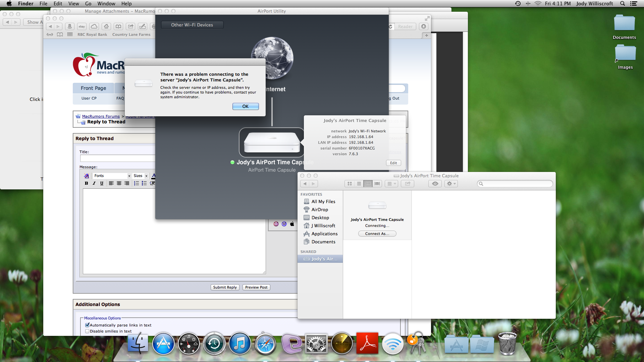The height and width of the screenshot is (362, 644).
Task: Open AirPort Utility from the Dock
Action: pyautogui.click(x=393, y=344)
